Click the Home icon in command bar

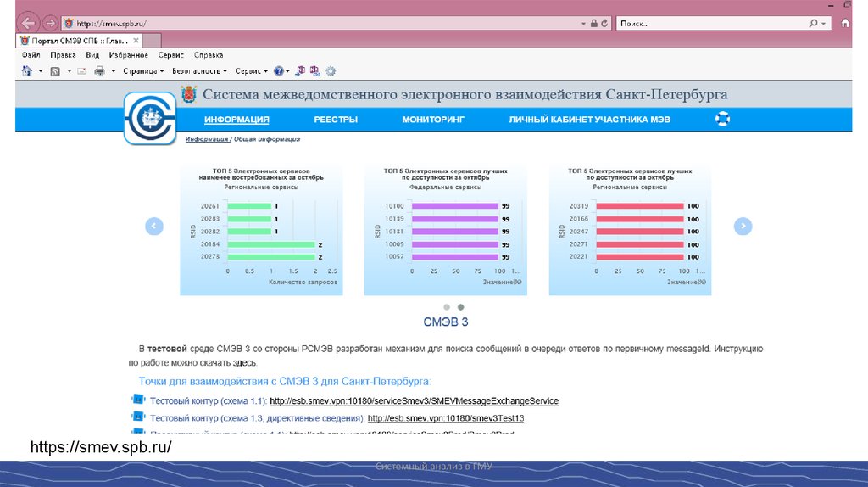[x=27, y=71]
